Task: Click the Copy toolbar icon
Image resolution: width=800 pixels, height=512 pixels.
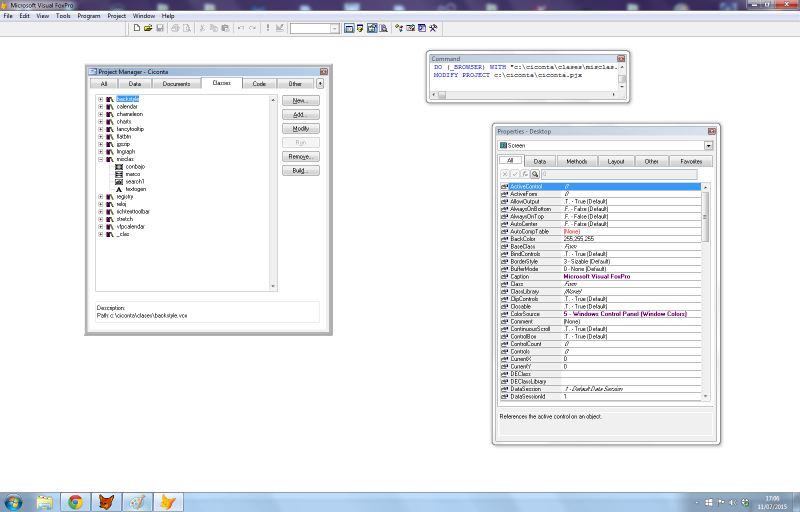Action: tap(214, 29)
